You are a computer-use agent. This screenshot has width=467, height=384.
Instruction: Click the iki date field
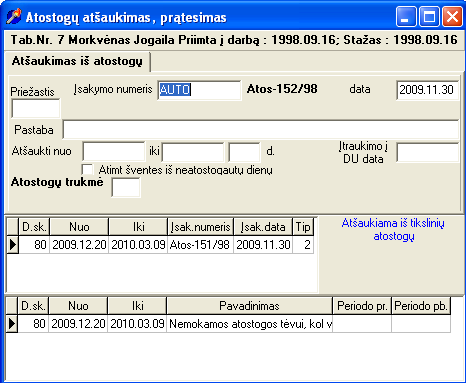point(193,152)
